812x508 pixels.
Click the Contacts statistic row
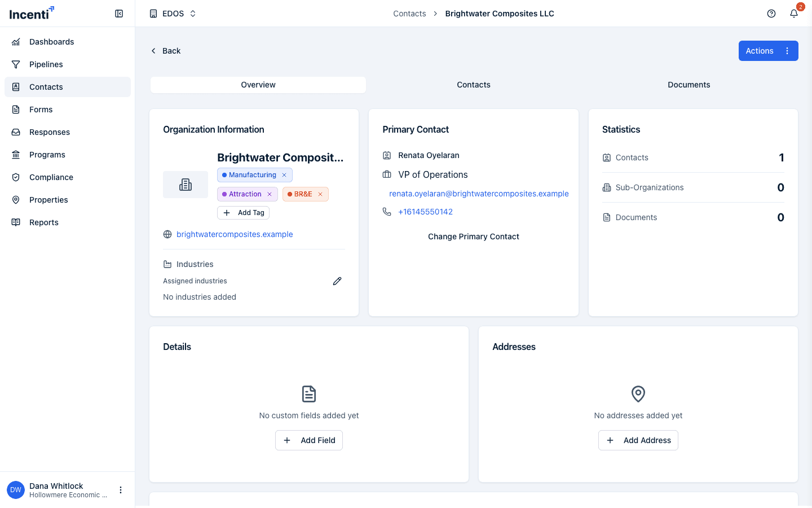pyautogui.click(x=693, y=157)
